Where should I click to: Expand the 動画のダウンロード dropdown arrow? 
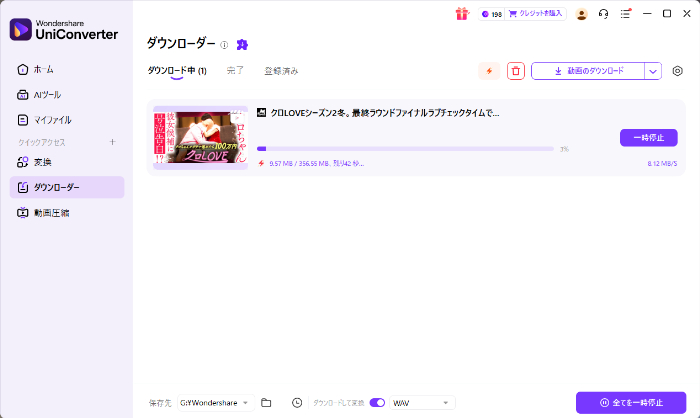(x=653, y=71)
